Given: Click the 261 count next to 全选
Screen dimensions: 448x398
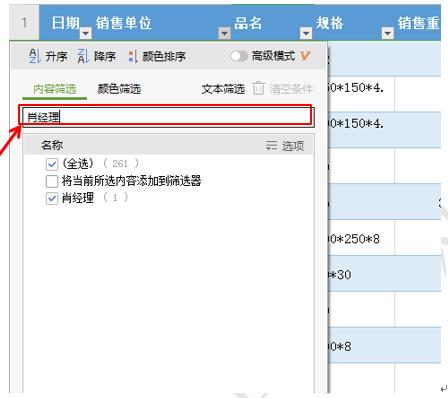Looking at the screenshot, I should [x=120, y=164].
